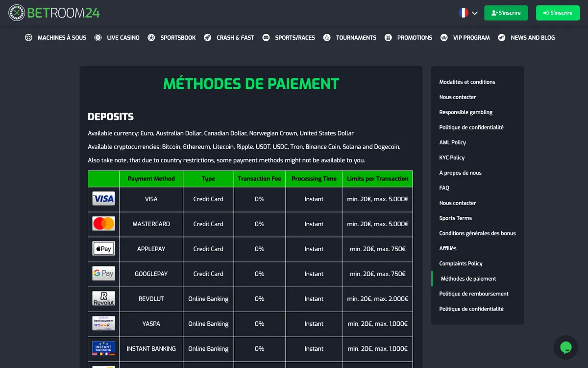This screenshot has height=368, width=588.
Task: Open the AML Policy link
Action: point(452,142)
